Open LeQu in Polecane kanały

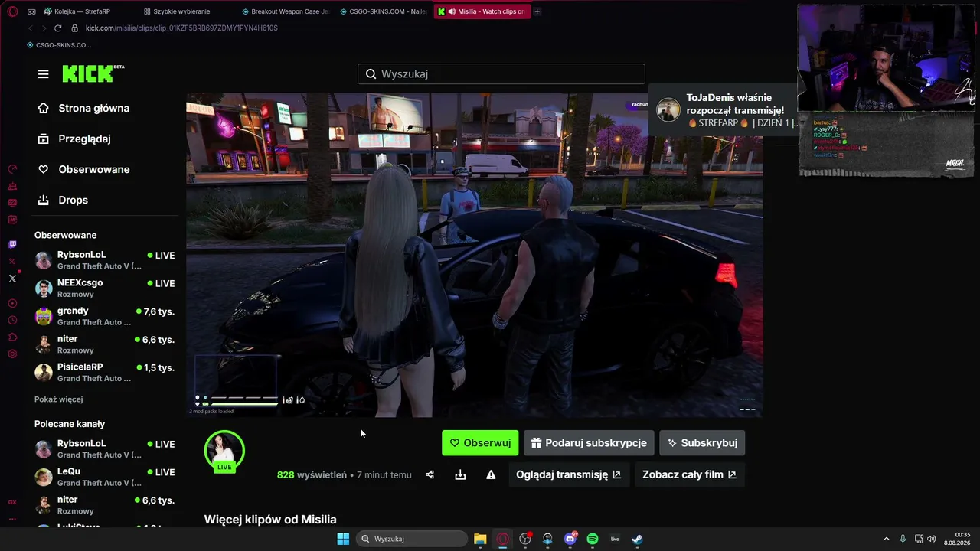[x=106, y=477]
